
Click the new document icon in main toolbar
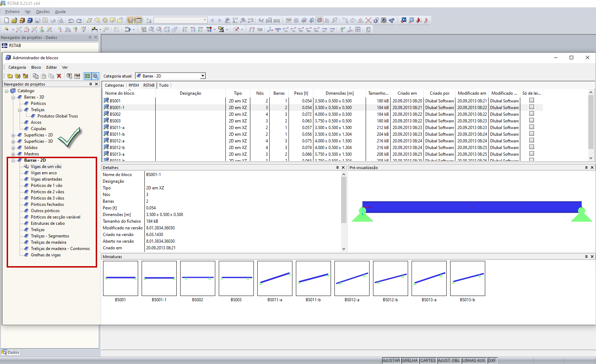7,20
